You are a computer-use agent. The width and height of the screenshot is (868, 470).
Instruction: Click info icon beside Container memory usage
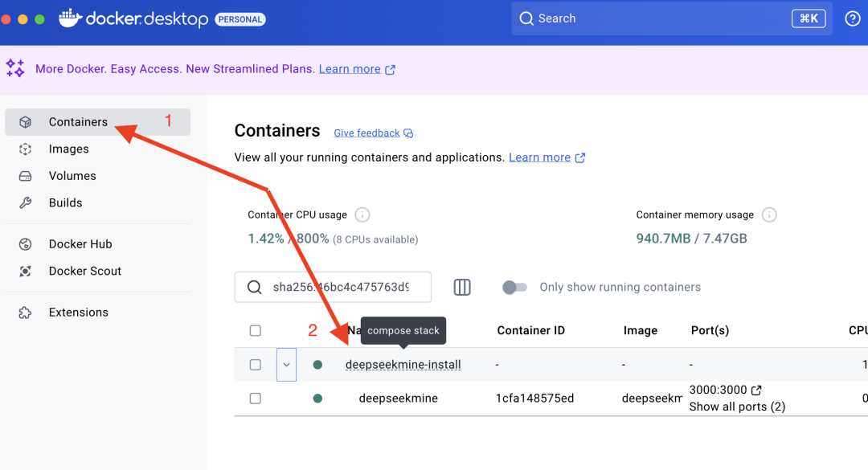pyautogui.click(x=769, y=215)
